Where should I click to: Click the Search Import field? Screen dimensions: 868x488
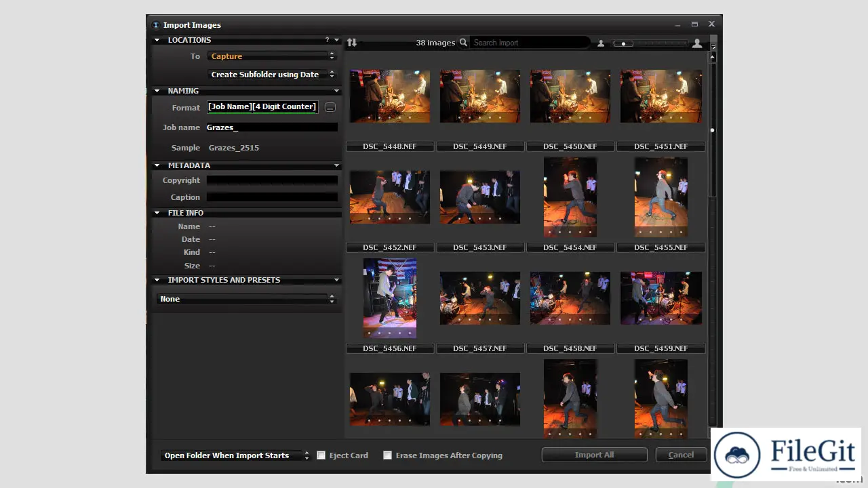pyautogui.click(x=530, y=43)
